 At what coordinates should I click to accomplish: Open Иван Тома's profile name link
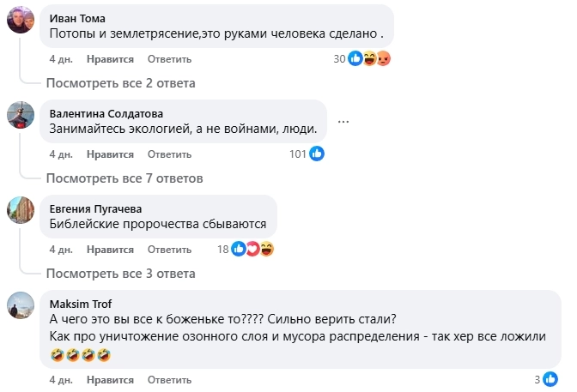[79, 18]
